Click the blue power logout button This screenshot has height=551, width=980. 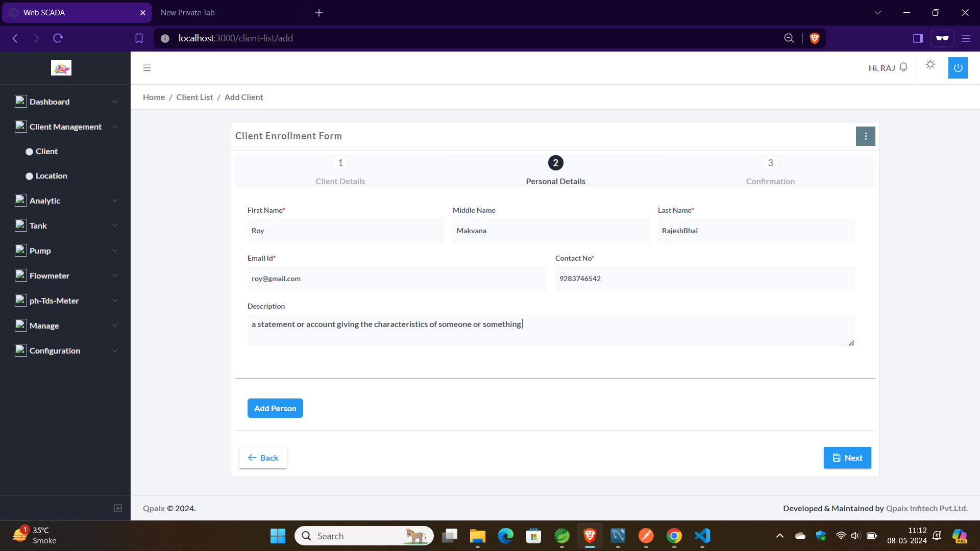pyautogui.click(x=958, y=68)
